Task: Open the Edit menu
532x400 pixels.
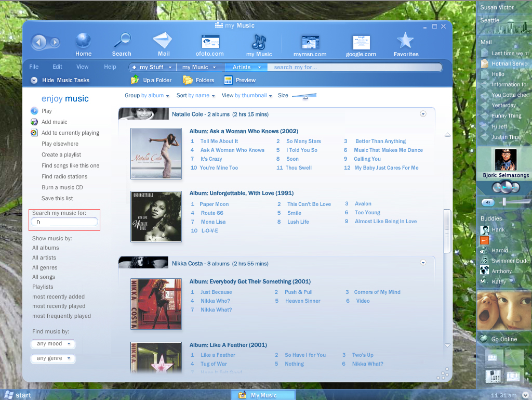Action: tap(57, 67)
